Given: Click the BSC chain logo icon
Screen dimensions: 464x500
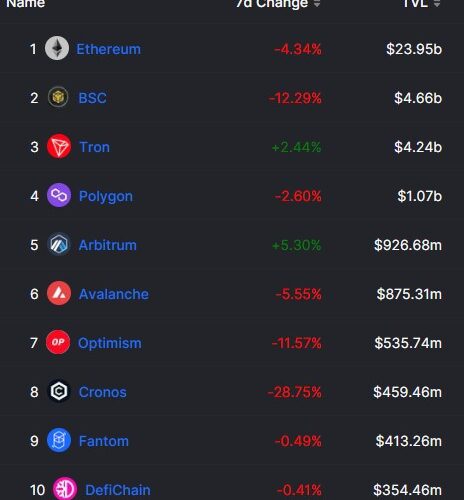Looking at the screenshot, I should [x=58, y=97].
